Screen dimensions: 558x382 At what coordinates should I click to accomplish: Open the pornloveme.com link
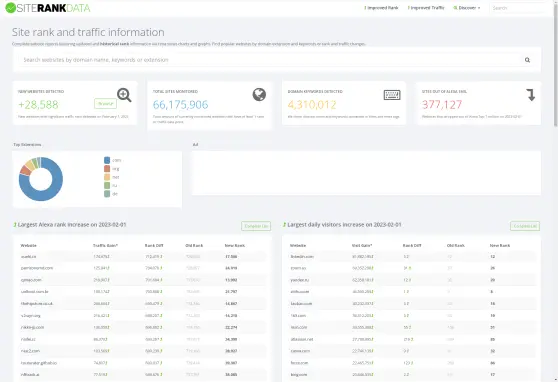pyautogui.click(x=37, y=268)
